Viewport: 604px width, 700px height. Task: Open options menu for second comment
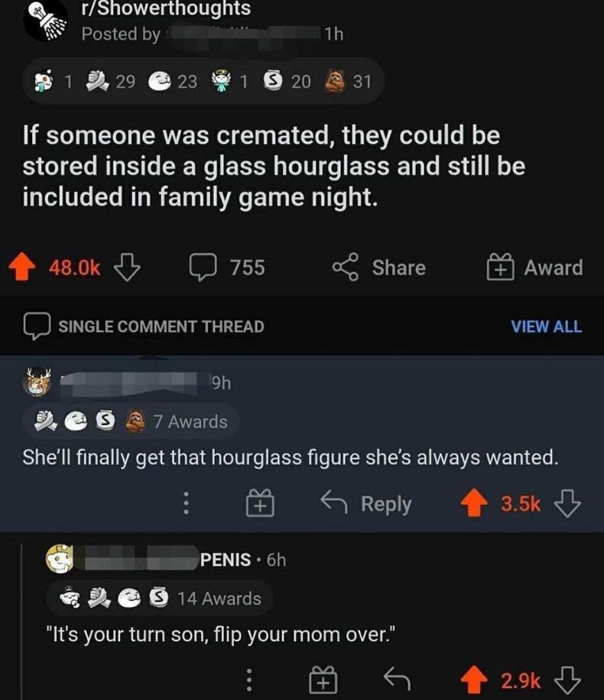pyautogui.click(x=247, y=679)
